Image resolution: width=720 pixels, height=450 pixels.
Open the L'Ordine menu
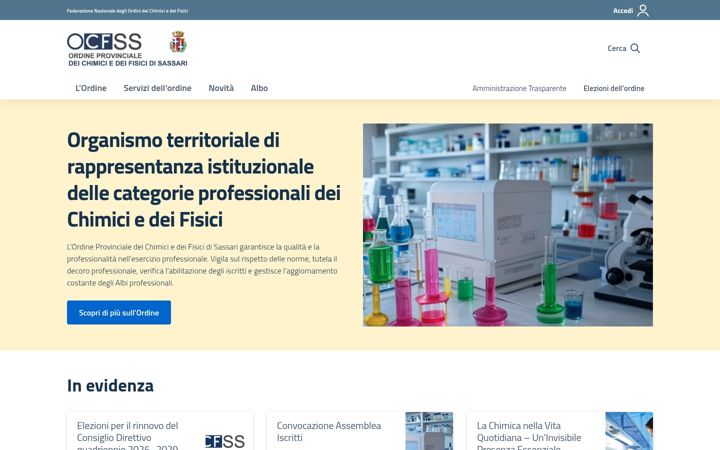(91, 88)
